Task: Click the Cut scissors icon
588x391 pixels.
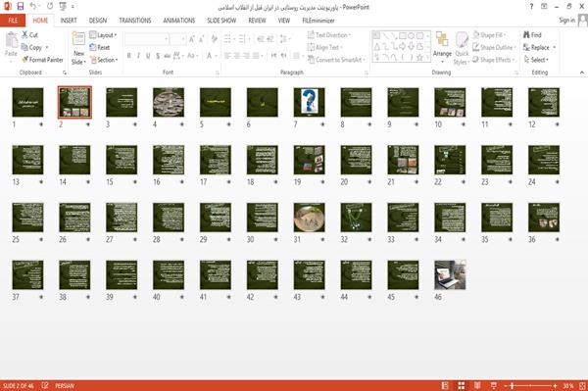Action: tap(24, 35)
